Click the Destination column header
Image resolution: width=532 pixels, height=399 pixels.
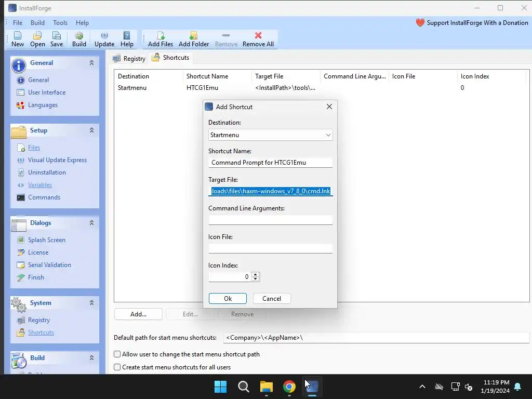click(x=148, y=76)
